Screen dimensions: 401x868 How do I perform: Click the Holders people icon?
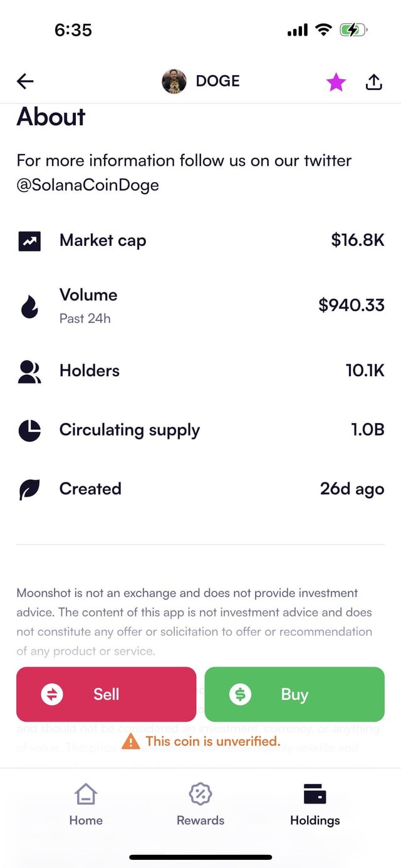tap(29, 371)
